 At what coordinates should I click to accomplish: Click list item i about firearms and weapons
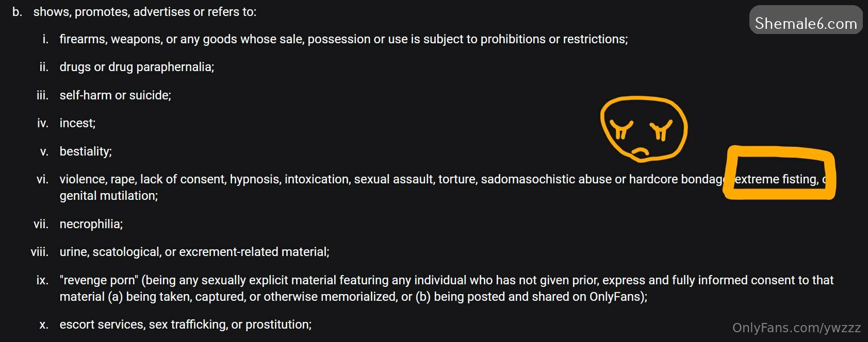[x=343, y=39]
